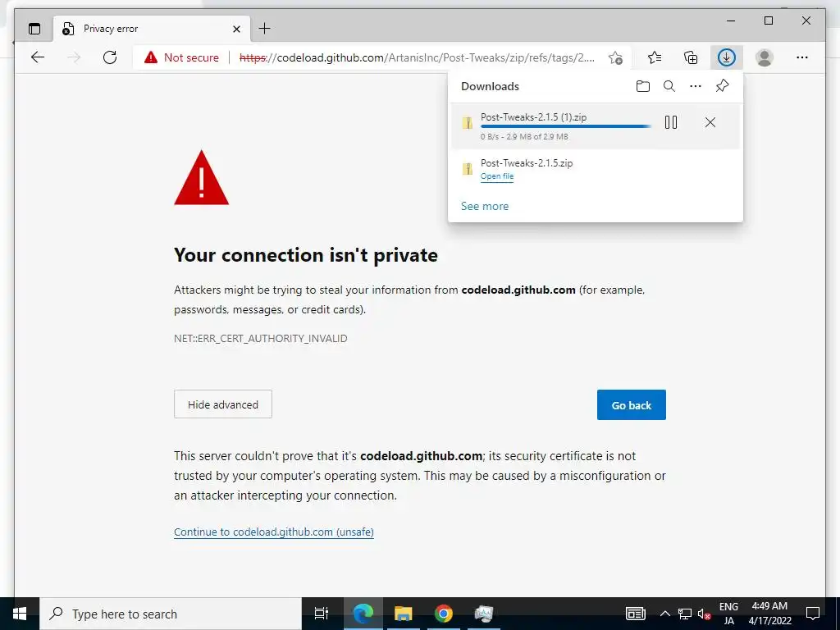840x630 pixels.
Task: Add this page to favorites star icon
Action: (615, 57)
